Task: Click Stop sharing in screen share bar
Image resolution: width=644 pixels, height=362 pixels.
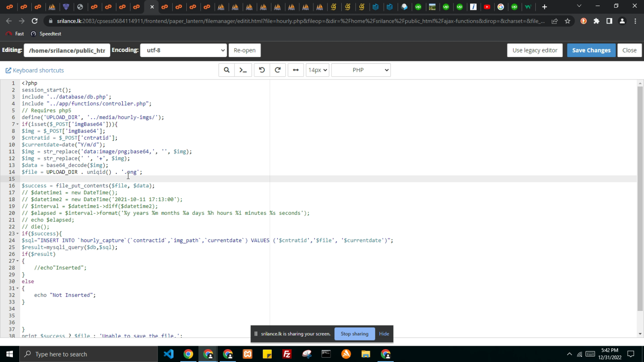Action: [354, 334]
